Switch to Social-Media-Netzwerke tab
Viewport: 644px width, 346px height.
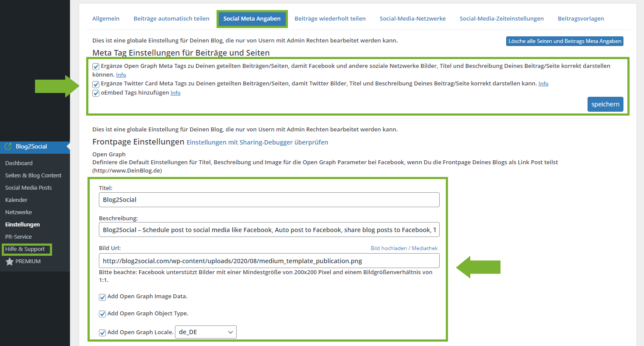413,19
